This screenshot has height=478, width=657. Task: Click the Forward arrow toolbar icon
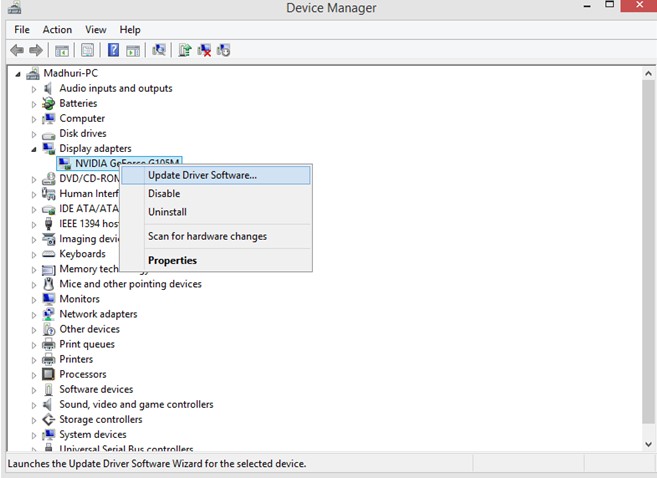click(36, 50)
